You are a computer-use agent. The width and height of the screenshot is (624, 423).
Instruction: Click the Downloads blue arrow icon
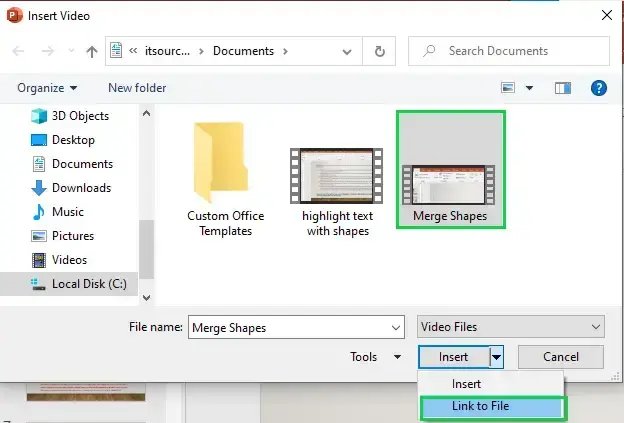39,188
